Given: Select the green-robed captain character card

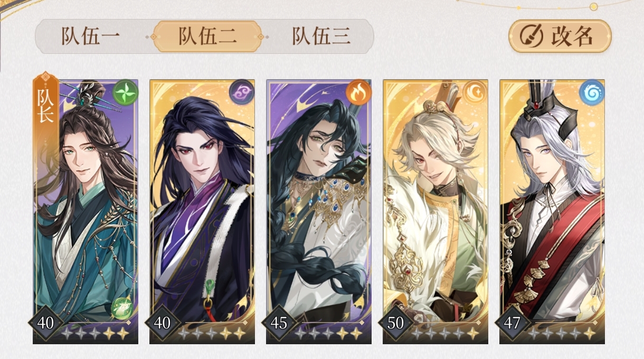Looking at the screenshot, I should [x=86, y=212].
